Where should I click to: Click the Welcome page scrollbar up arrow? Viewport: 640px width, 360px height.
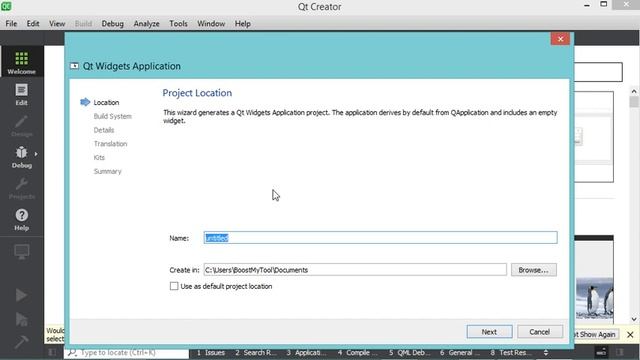click(x=634, y=91)
